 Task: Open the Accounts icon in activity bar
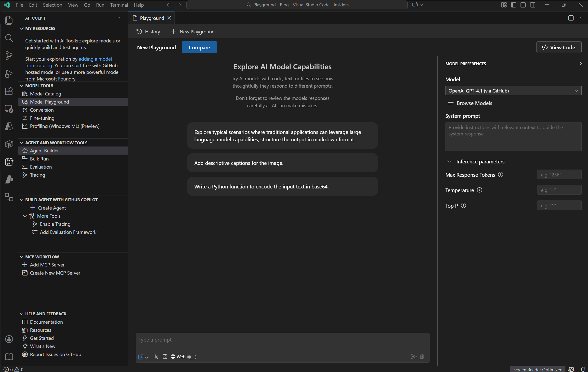9,339
